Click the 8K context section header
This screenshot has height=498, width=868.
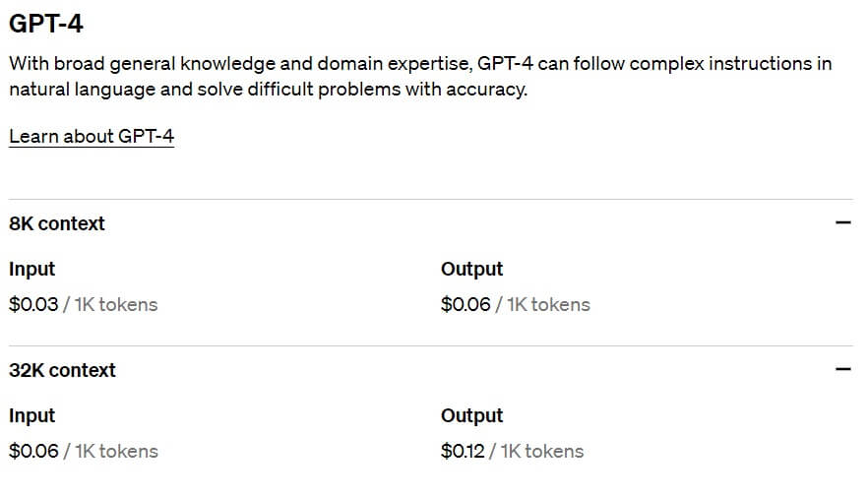[57, 223]
